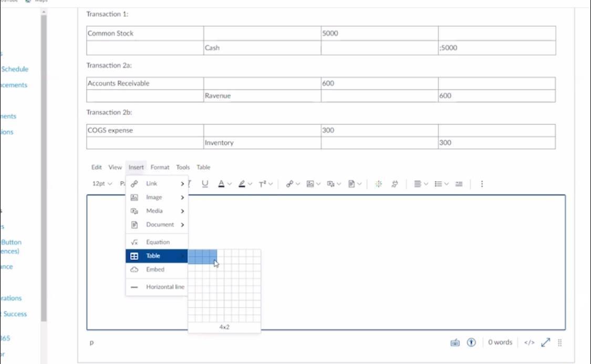The height and width of the screenshot is (364, 591).
Task: Confirm the 4x2 table grid selection
Action: tap(213, 261)
